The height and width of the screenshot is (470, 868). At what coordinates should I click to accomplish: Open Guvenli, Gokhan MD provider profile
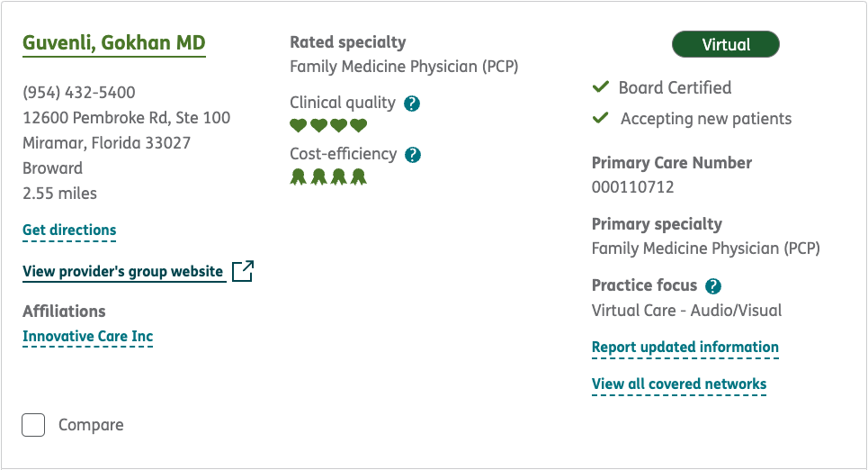pos(113,42)
